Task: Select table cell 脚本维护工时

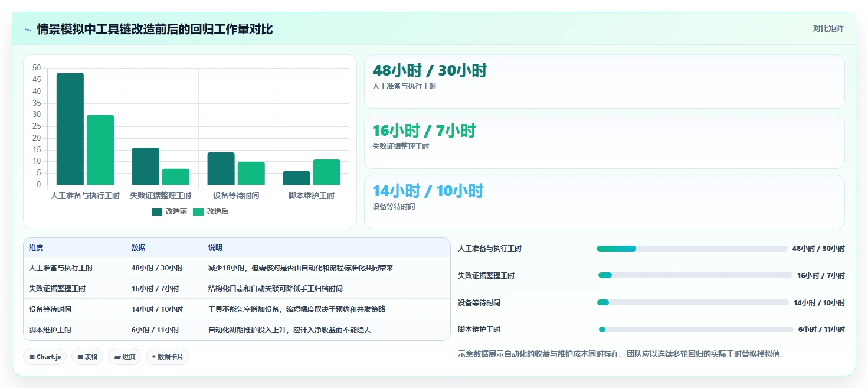Action: coord(50,330)
